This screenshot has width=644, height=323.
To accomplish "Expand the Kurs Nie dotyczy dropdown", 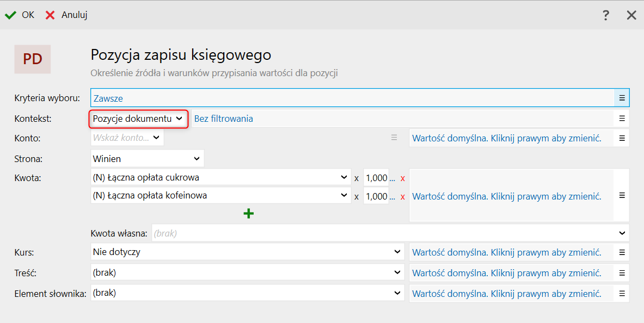I will point(397,252).
